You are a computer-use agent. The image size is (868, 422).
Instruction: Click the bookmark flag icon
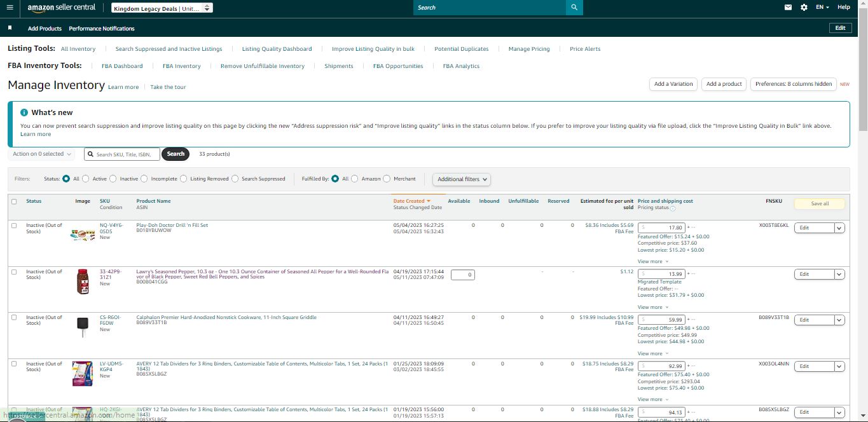click(10, 28)
